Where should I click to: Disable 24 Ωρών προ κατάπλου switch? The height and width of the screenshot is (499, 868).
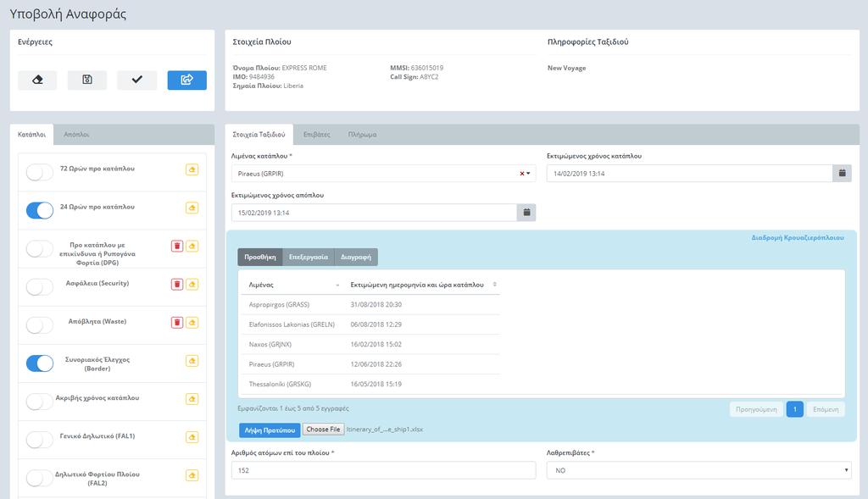click(x=40, y=210)
